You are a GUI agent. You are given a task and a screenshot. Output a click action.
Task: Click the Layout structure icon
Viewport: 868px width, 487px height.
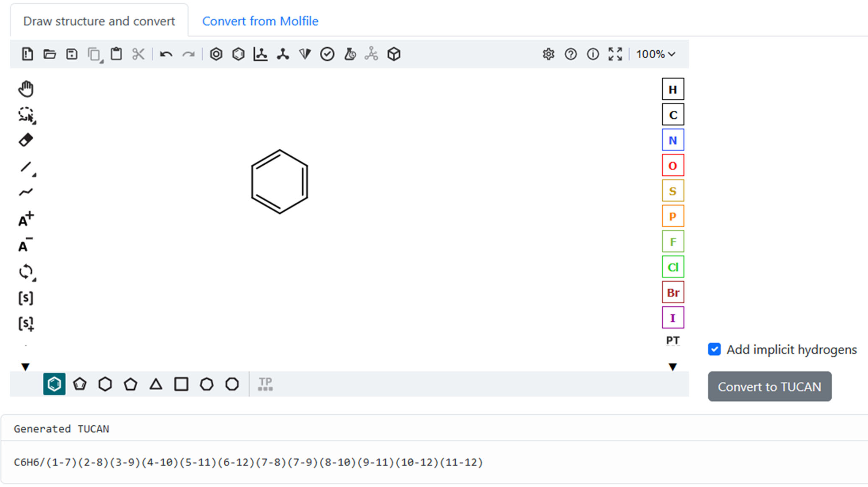tap(261, 54)
